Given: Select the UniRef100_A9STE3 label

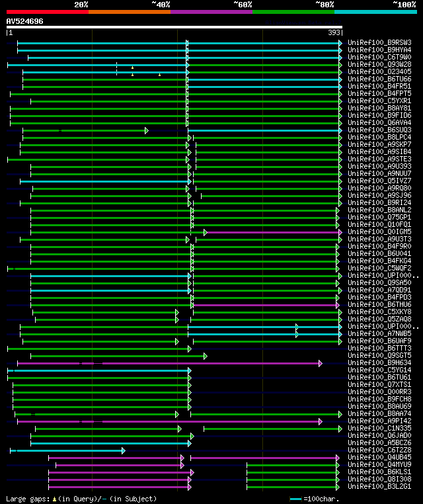Looking at the screenshot, I should (x=379, y=159).
